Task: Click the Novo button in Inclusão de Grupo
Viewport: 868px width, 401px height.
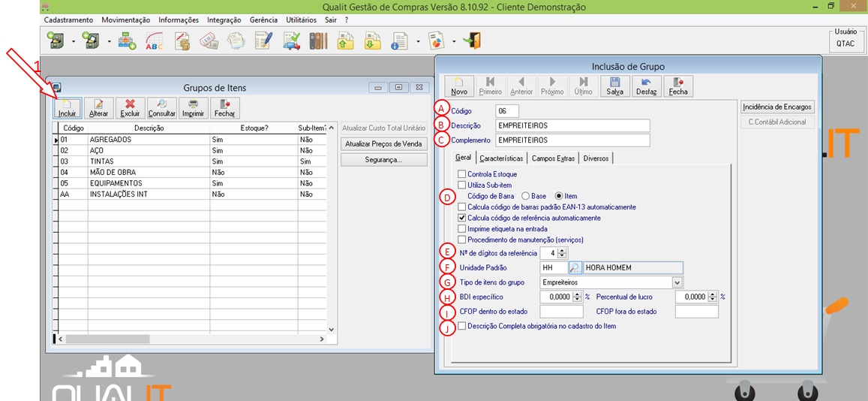Action: (x=459, y=86)
